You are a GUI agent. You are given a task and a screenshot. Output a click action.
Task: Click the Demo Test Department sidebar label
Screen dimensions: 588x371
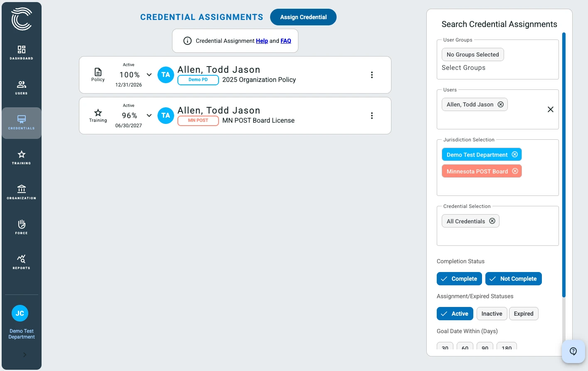[x=22, y=334]
